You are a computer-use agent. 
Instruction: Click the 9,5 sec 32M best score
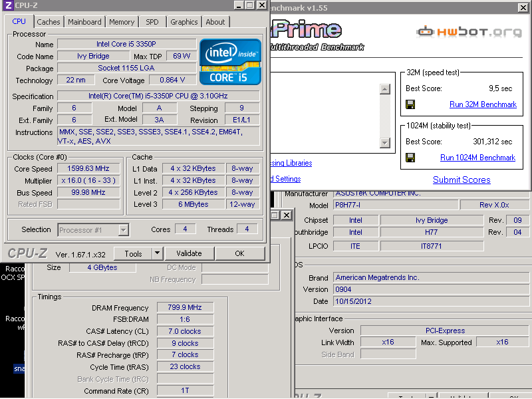pos(501,88)
